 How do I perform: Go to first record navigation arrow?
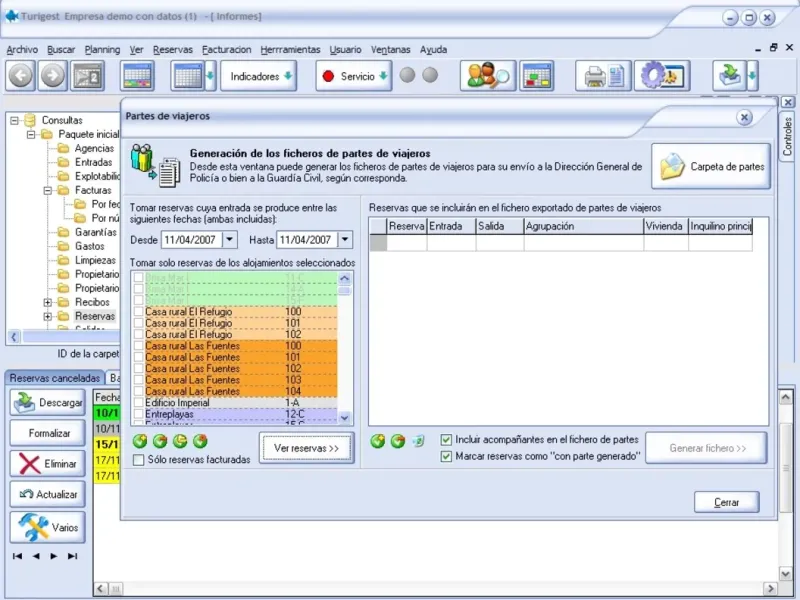click(x=17, y=556)
